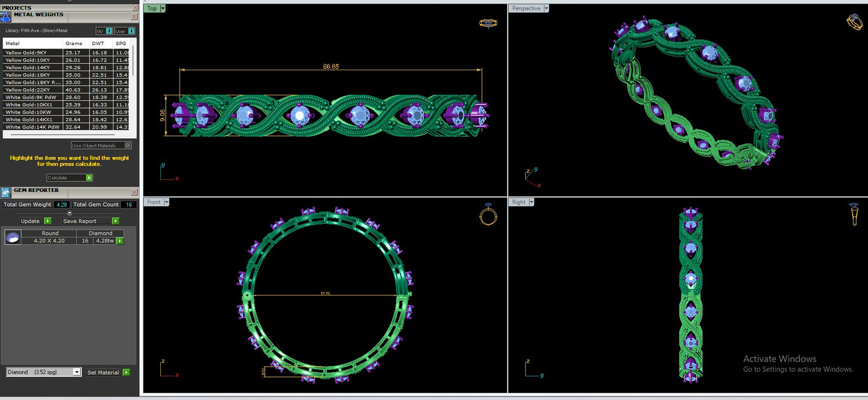Click the axis gizmo in the Top viewport

pyautogui.click(x=168, y=172)
